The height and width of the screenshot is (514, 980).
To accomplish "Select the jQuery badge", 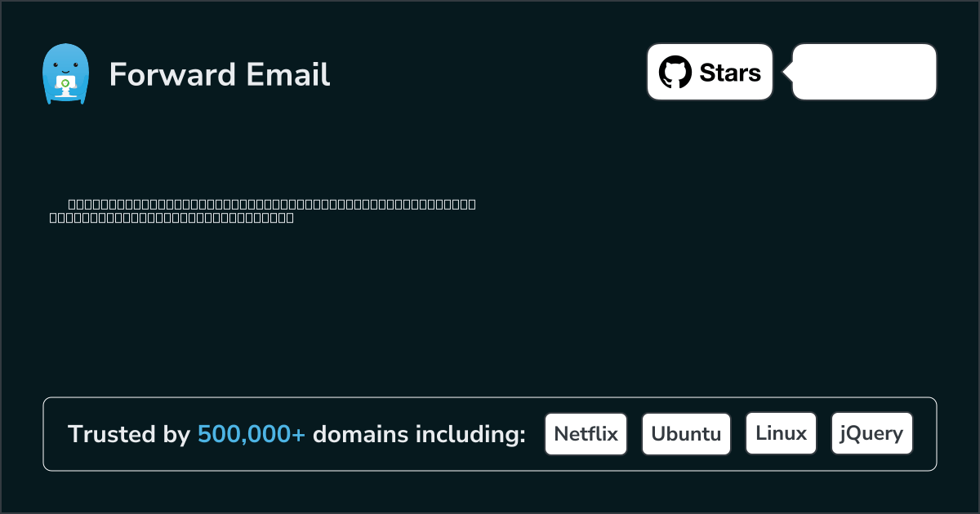I will [871, 433].
